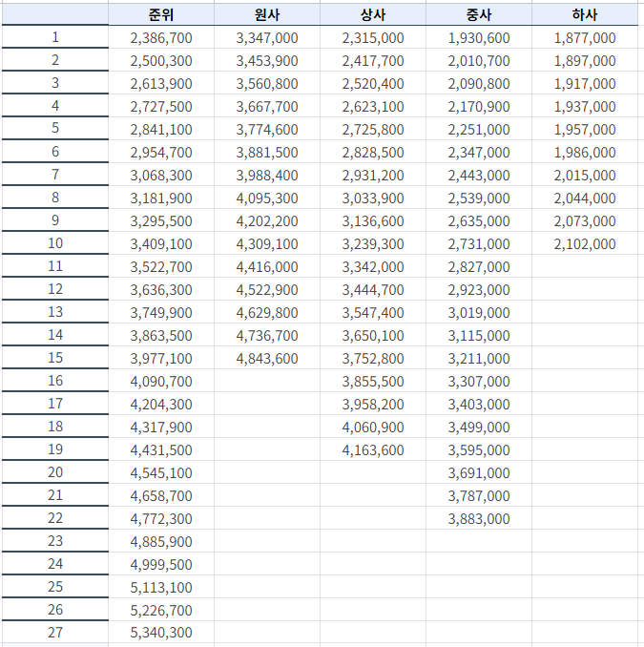Select the 중사 column header
Image resolution: width=644 pixels, height=647 pixels.
[479, 15]
